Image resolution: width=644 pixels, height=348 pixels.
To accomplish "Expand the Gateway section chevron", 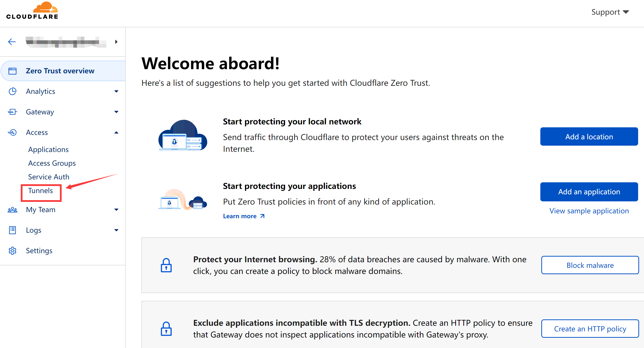I will 116,112.
